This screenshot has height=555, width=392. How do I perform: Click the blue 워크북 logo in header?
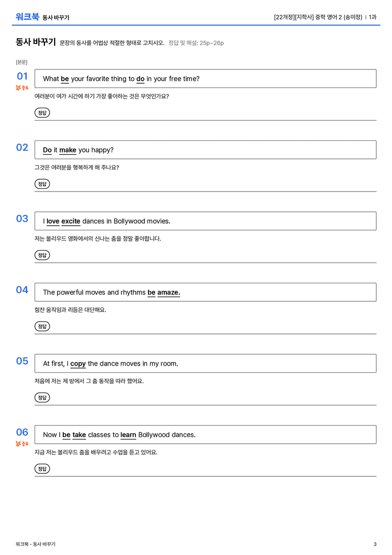click(27, 17)
